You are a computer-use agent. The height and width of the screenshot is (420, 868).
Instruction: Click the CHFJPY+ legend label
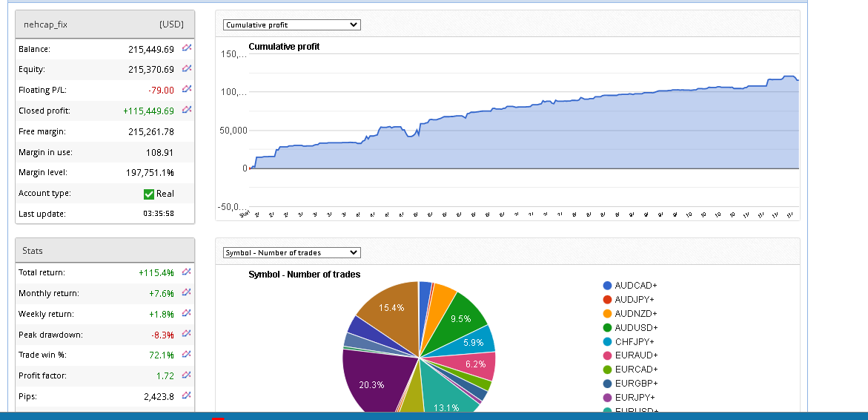(x=636, y=342)
